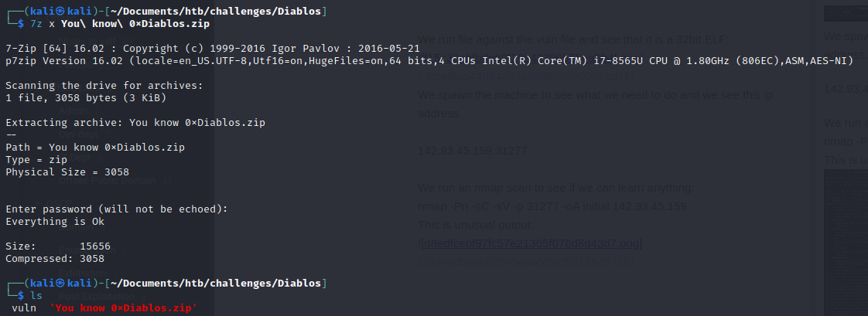Image resolution: width=868 pixels, height=316 pixels.
Task: Click the ~/Documents/htb/challenges/Diablos path in the first prompt
Action: coord(216,12)
